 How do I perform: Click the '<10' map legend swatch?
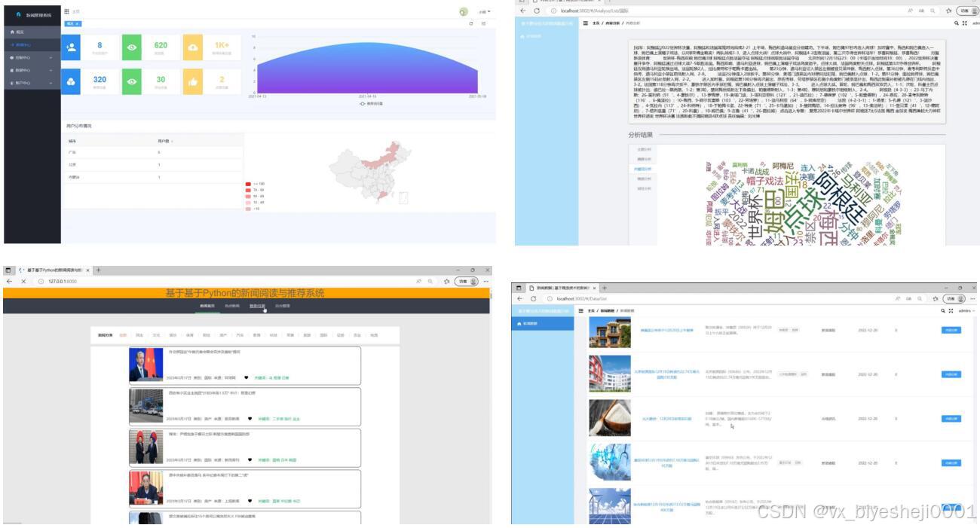click(248, 208)
